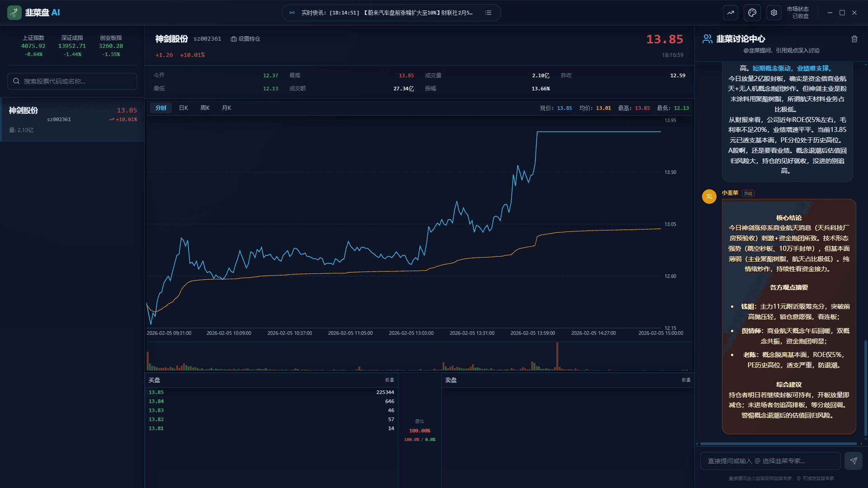The image size is (868, 488).
Task: Click the 2026-02-05 13:03:00 time axis label
Action: coord(411,333)
